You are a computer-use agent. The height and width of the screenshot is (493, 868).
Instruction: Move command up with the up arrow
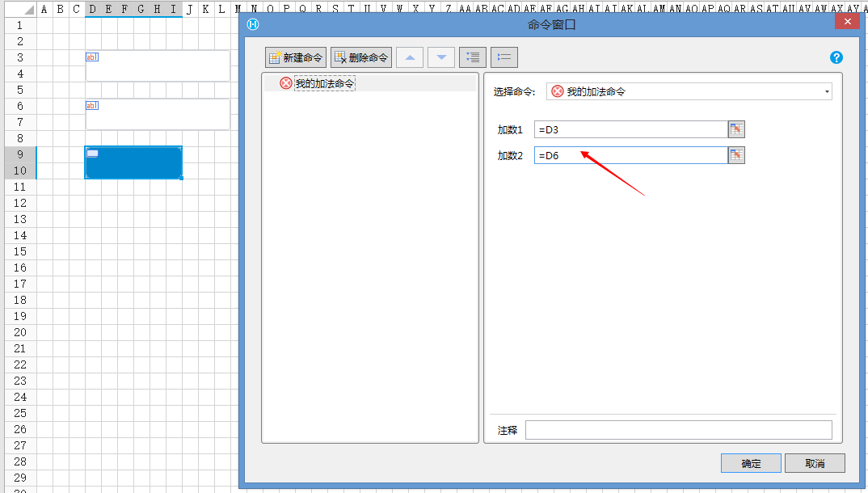(410, 57)
